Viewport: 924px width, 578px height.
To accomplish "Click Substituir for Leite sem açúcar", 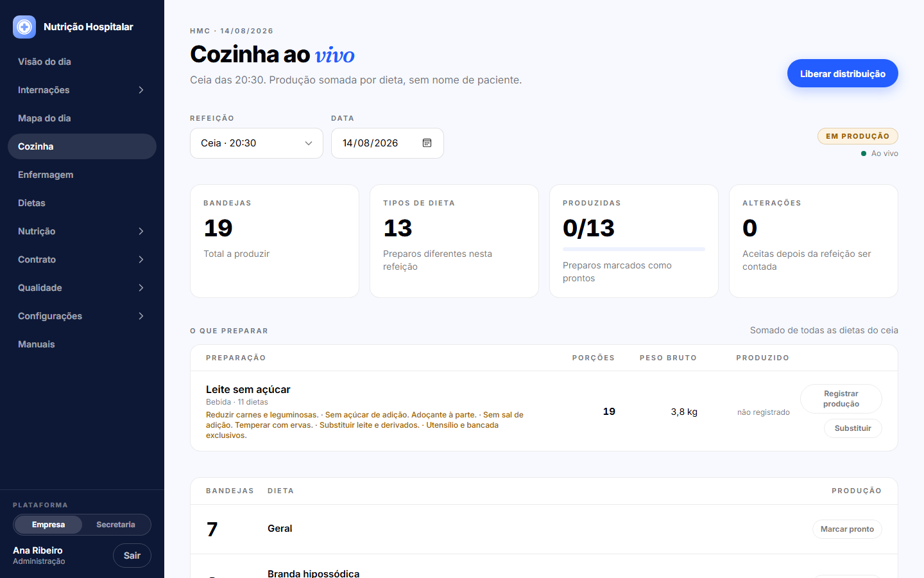I will click(853, 428).
